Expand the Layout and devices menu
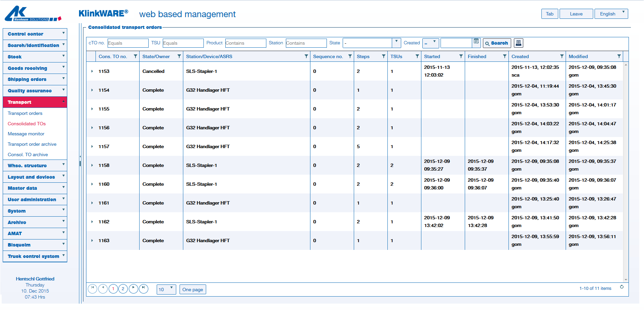The width and height of the screenshot is (644, 310). pyautogui.click(x=35, y=177)
